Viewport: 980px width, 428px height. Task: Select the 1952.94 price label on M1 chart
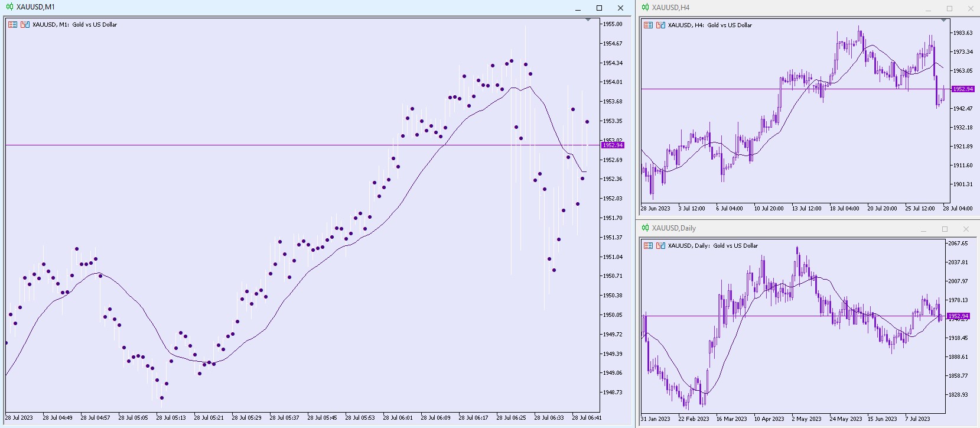pos(613,145)
